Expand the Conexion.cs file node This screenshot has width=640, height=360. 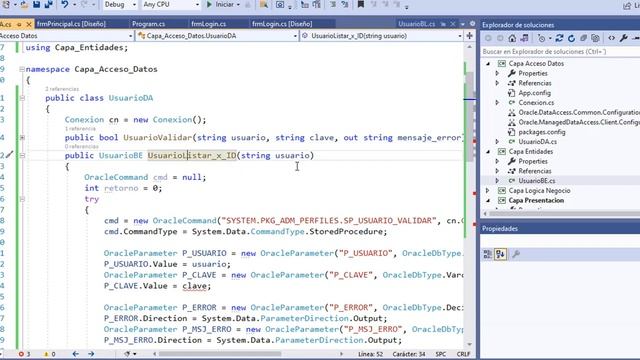click(497, 103)
